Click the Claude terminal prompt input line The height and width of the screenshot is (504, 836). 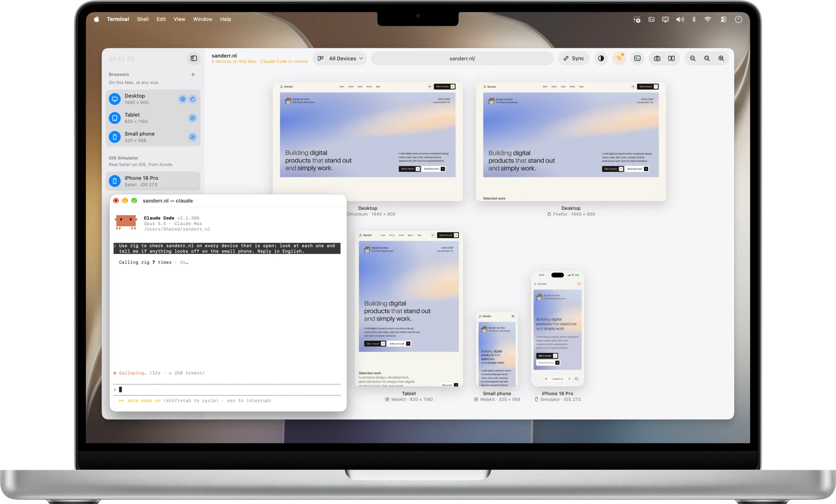(x=227, y=390)
